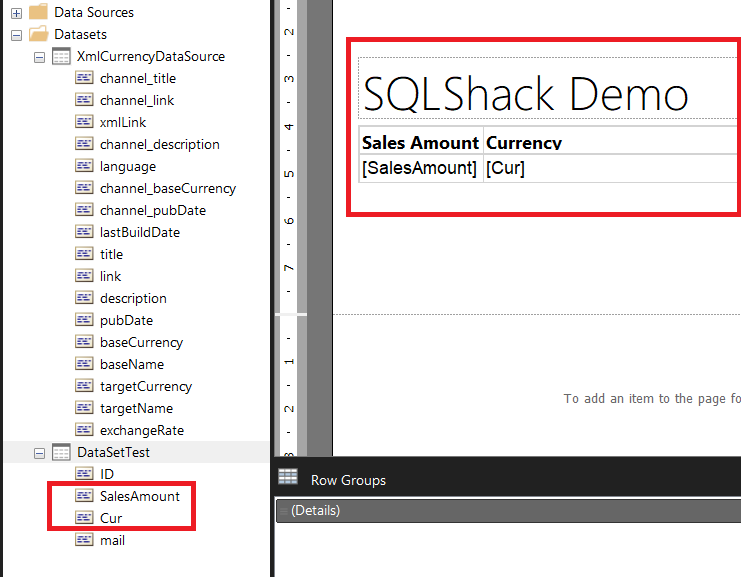Select the DataSetTest dataset label
Viewport: 741px width, 577px height.
pyautogui.click(x=113, y=452)
